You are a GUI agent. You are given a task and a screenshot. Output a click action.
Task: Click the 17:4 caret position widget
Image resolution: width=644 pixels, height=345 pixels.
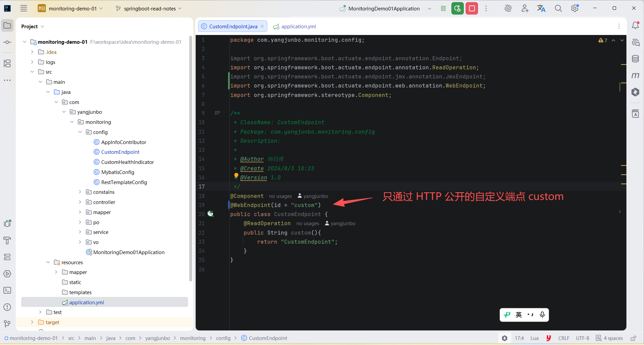(519, 338)
